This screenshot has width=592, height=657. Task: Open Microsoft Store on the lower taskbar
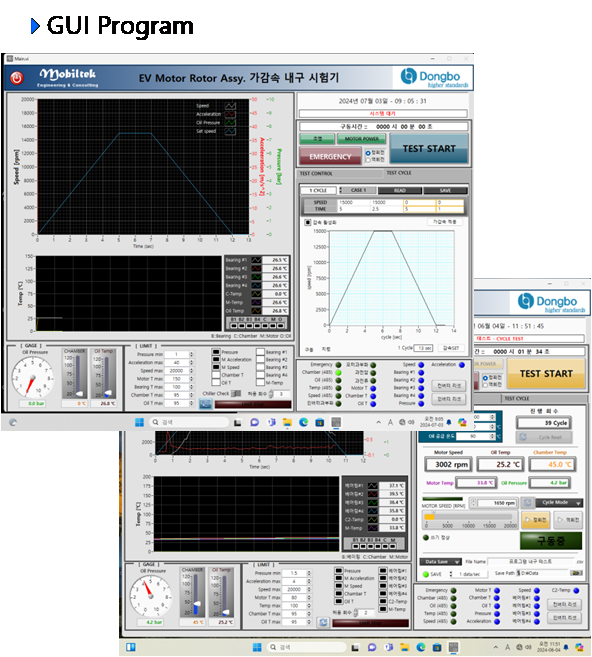tap(437, 648)
